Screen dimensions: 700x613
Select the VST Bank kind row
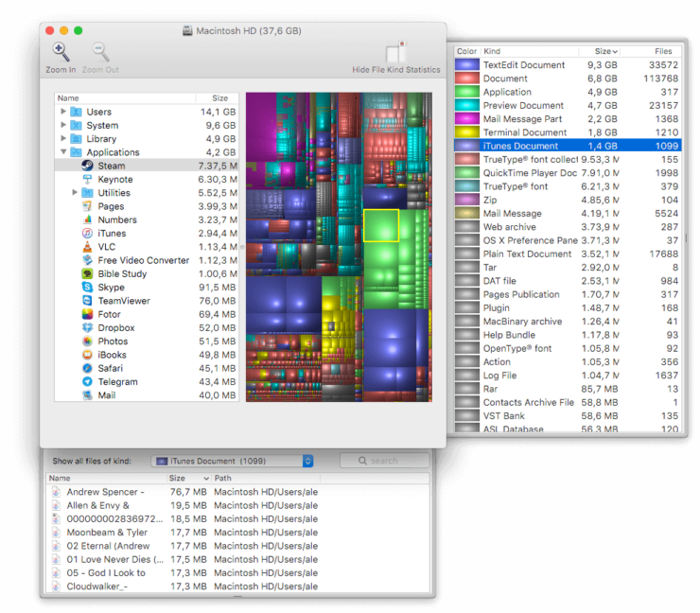point(568,415)
